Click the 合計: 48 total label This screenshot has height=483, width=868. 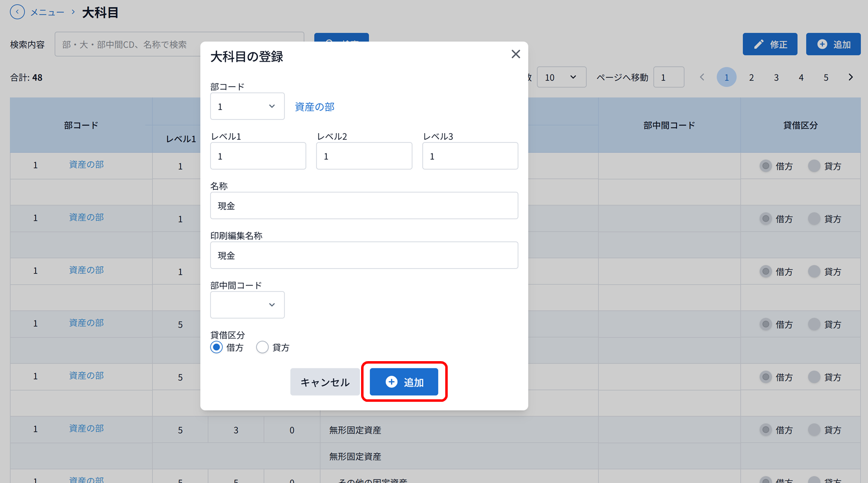coord(26,77)
